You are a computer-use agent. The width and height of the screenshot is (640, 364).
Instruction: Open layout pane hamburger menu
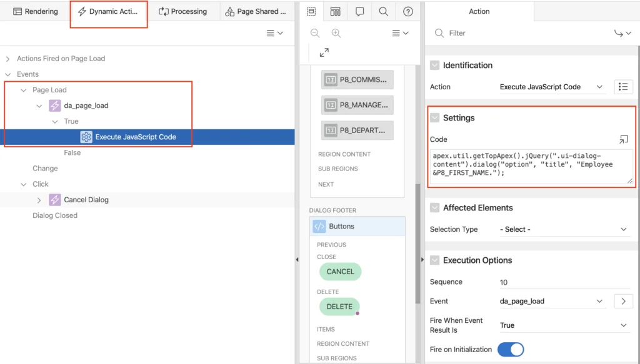[400, 33]
